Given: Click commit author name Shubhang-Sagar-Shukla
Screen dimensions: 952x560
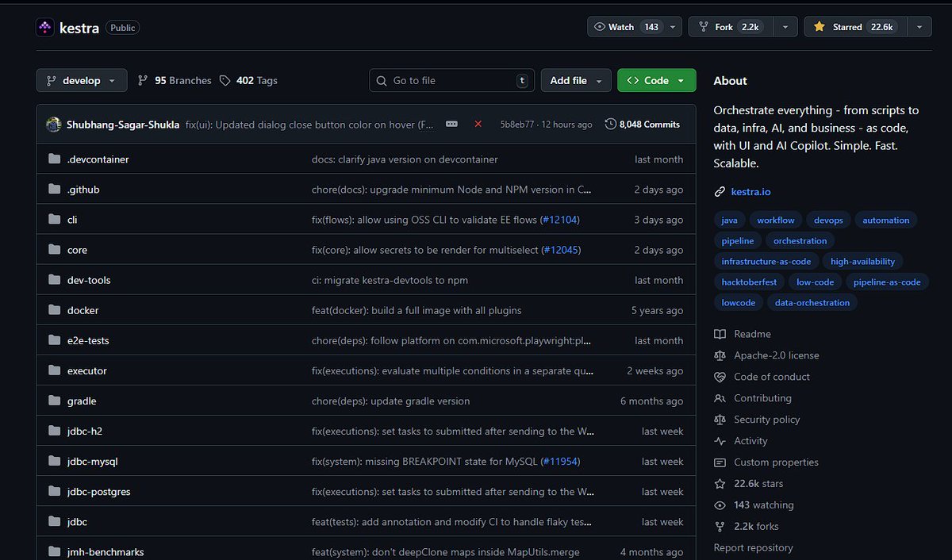Looking at the screenshot, I should (x=123, y=125).
